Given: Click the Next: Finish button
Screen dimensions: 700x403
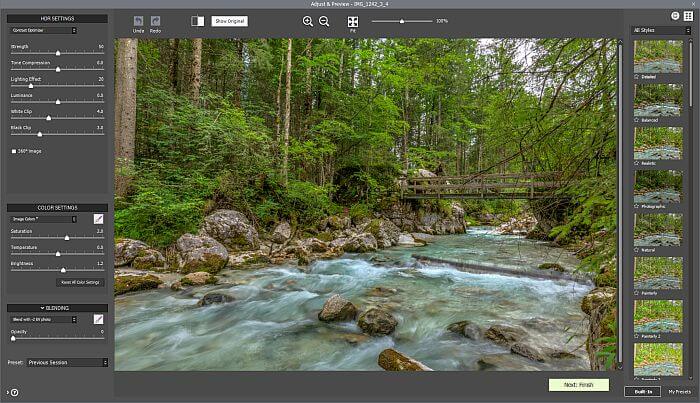Looking at the screenshot, I should pyautogui.click(x=579, y=385).
